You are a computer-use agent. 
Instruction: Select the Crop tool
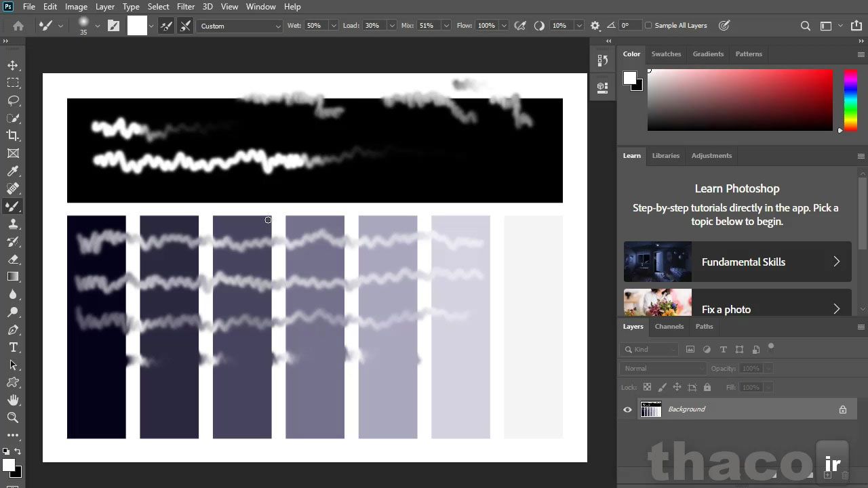[13, 136]
